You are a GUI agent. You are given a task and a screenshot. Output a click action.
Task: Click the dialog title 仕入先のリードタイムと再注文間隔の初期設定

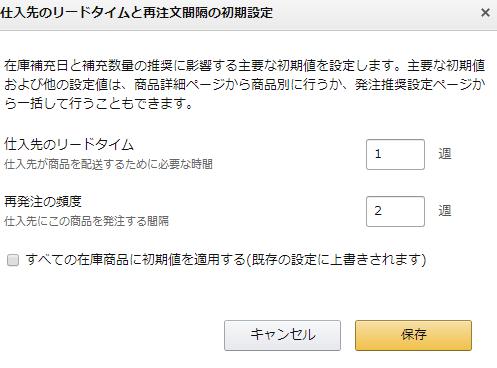(136, 13)
